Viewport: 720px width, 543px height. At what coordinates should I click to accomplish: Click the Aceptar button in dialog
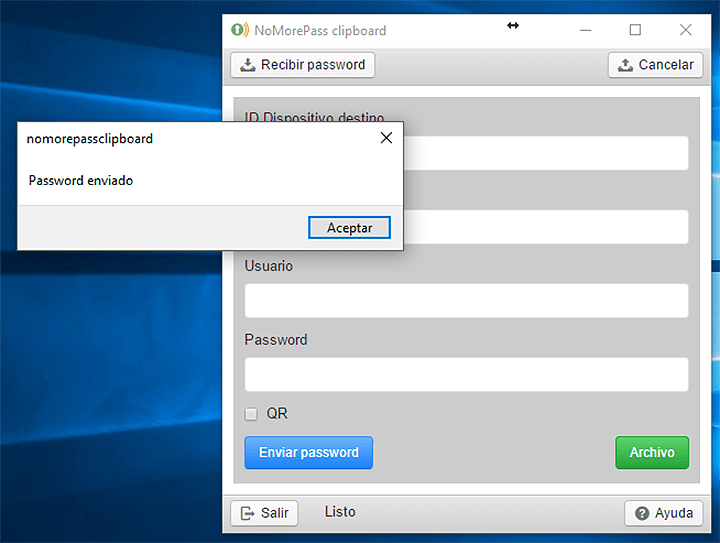(349, 228)
